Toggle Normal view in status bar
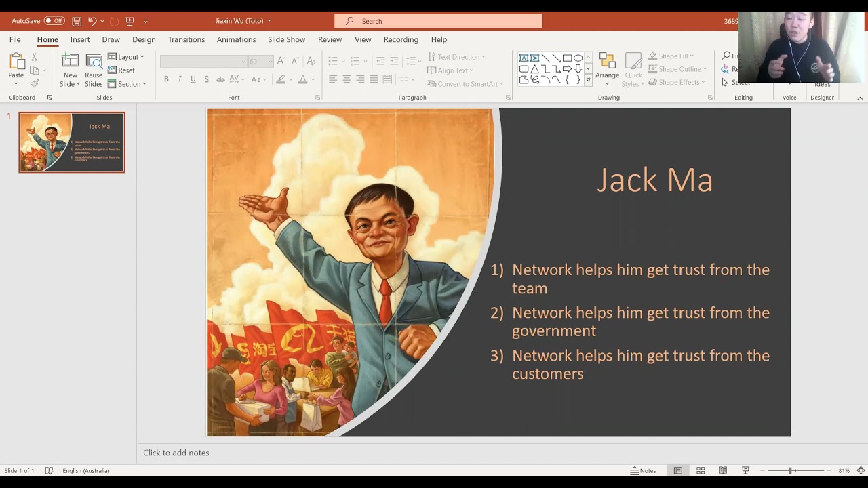This screenshot has width=868, height=488. [x=678, y=470]
